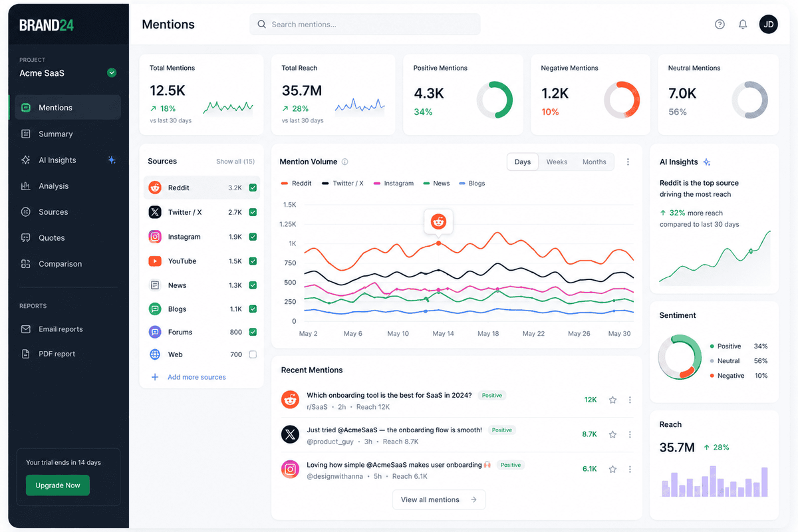
Task: Click the Sentiment donut chart
Action: [x=680, y=357]
